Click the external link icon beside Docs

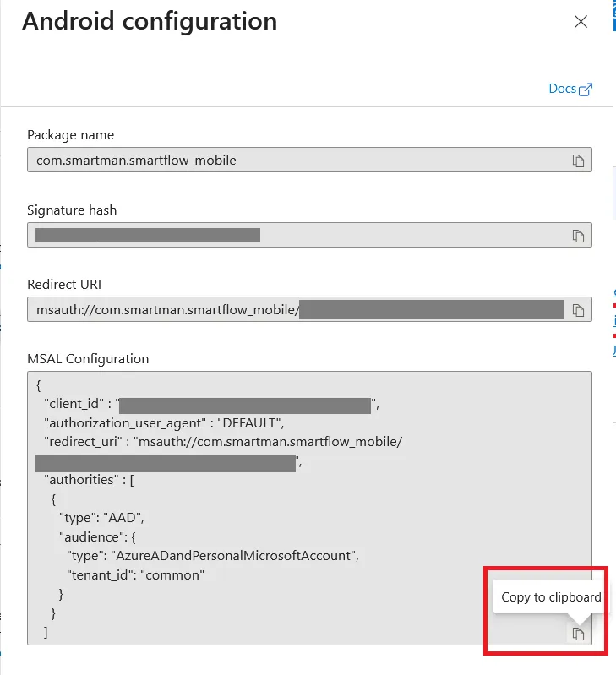tap(586, 90)
